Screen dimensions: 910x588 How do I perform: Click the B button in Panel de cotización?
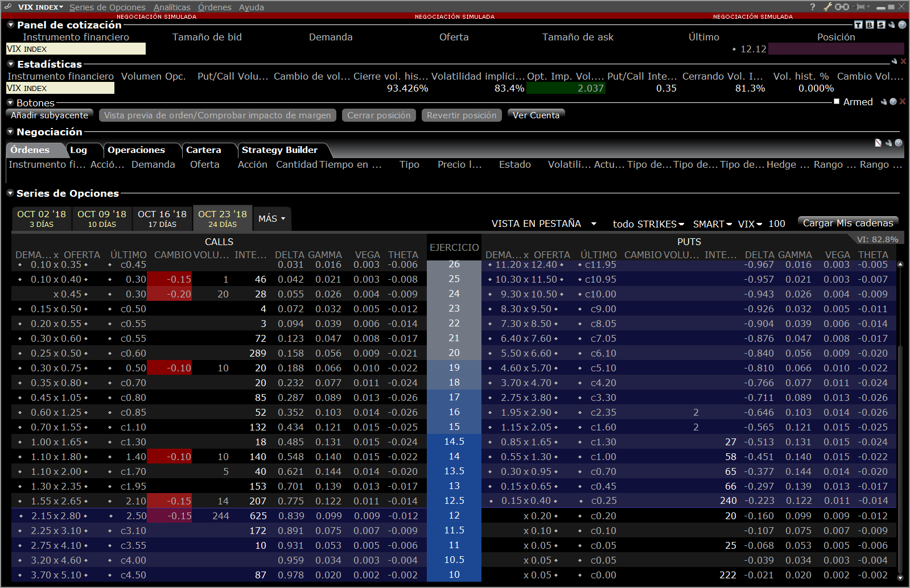(x=870, y=24)
